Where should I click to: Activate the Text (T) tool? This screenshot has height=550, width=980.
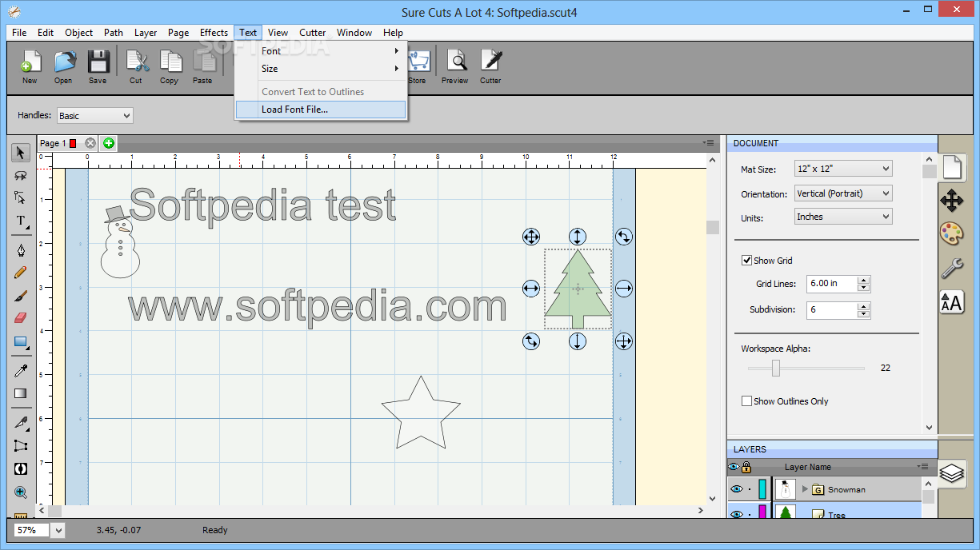click(x=21, y=221)
